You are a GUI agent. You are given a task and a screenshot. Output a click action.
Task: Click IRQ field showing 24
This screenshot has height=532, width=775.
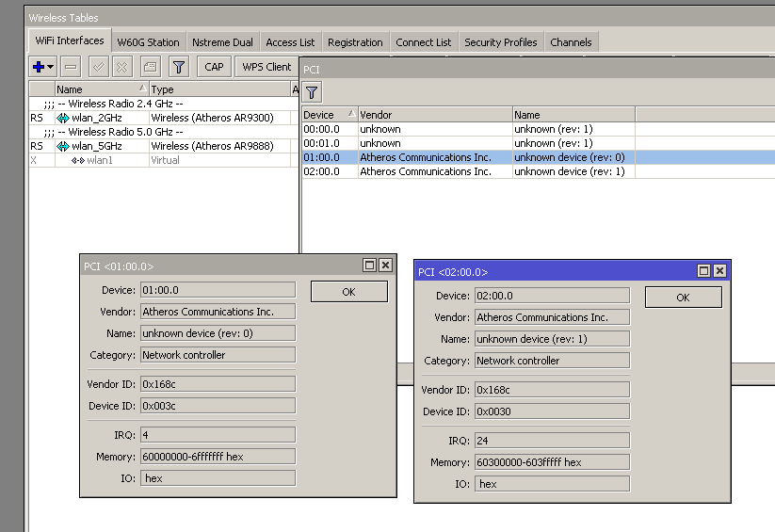[552, 441]
